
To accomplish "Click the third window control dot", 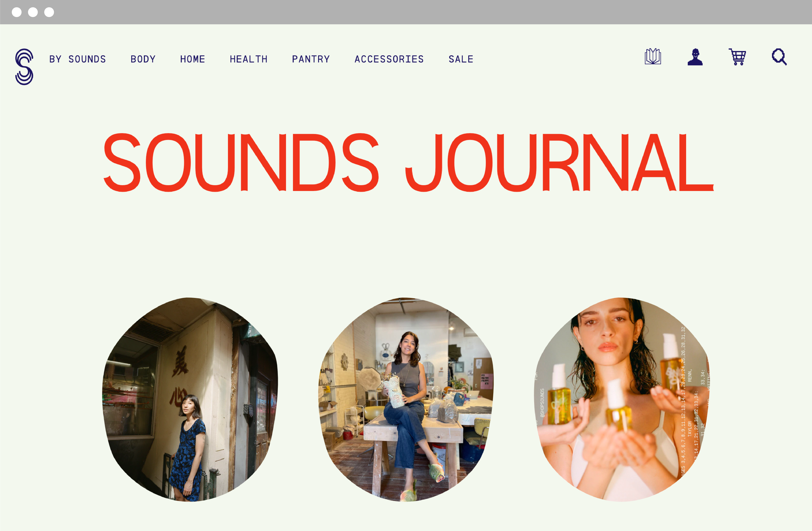I will [x=49, y=12].
